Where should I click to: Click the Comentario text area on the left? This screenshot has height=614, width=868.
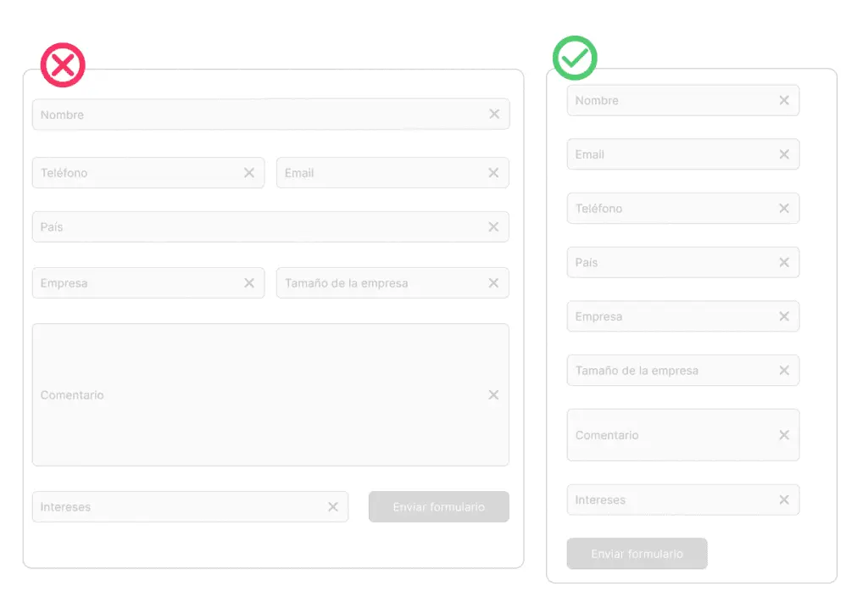click(x=254, y=394)
